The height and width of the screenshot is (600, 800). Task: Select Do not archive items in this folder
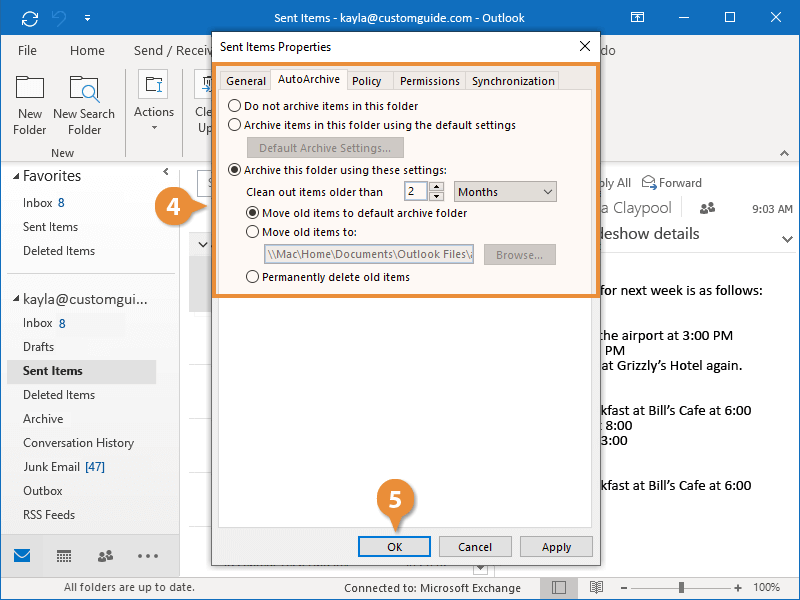[323, 106]
